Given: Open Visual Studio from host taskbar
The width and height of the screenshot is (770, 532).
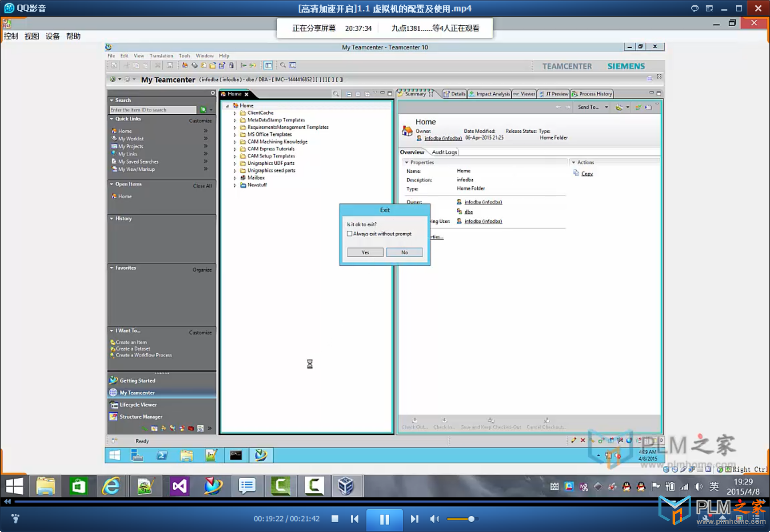Looking at the screenshot, I should [180, 486].
